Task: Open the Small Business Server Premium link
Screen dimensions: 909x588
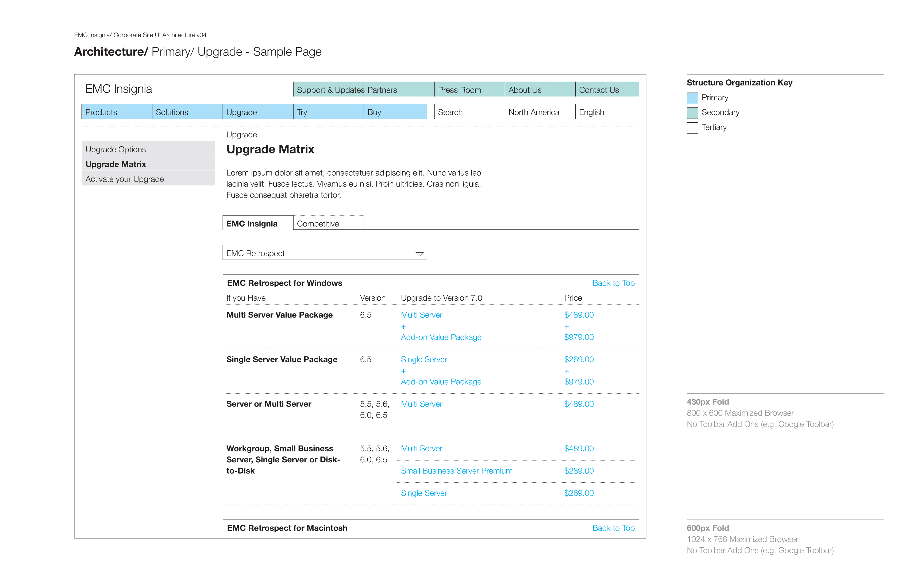Action: point(456,471)
